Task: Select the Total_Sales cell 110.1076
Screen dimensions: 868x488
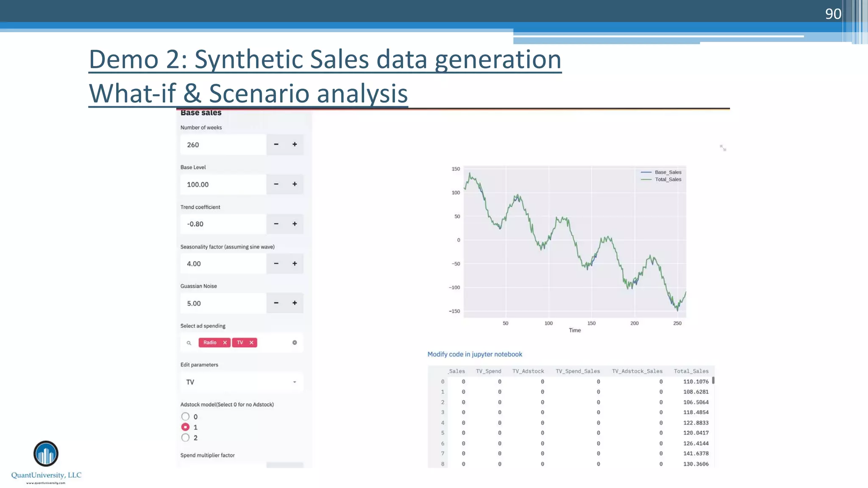Action: [x=696, y=382]
